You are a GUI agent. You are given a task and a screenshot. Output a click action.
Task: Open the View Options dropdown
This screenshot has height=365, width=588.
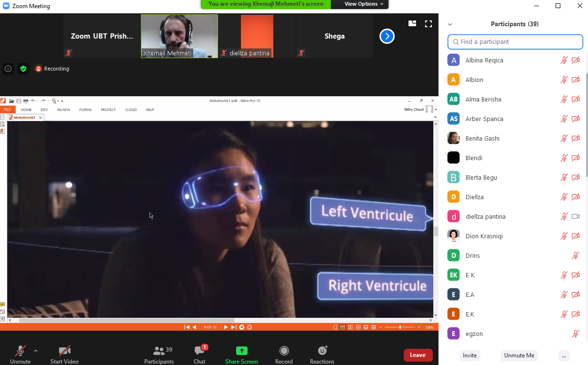(x=360, y=4)
